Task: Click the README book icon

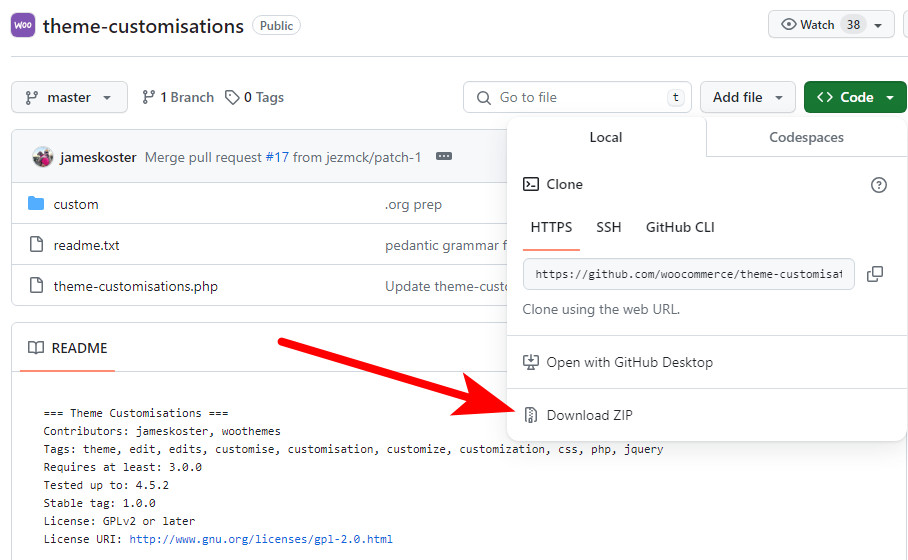Action: [x=36, y=347]
